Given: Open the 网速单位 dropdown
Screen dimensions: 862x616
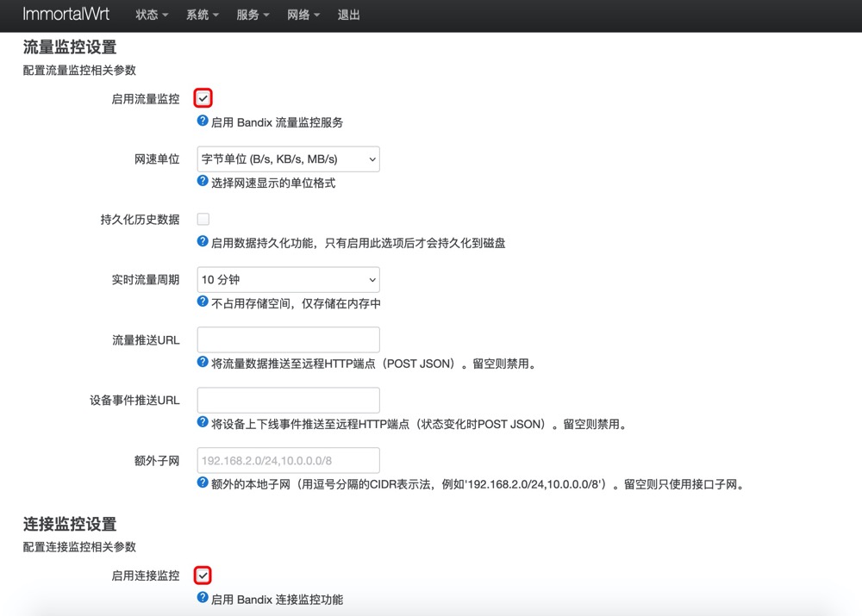Looking at the screenshot, I should (x=288, y=159).
